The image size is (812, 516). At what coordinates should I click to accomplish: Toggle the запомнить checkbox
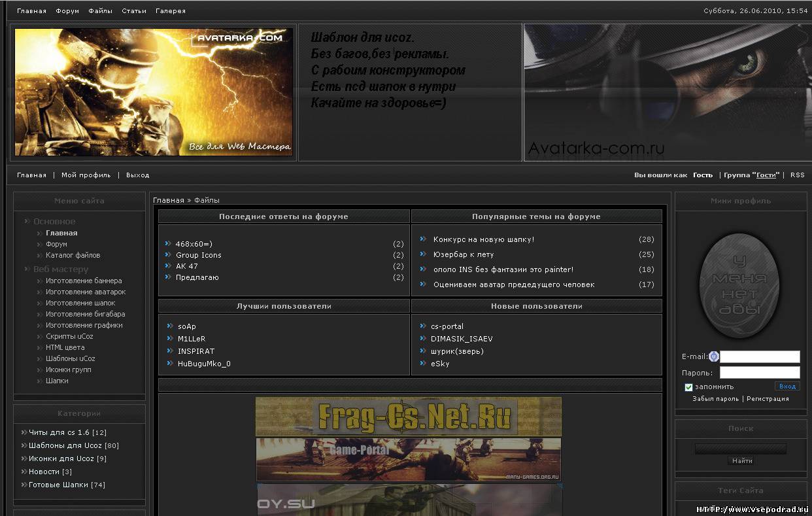(x=688, y=387)
